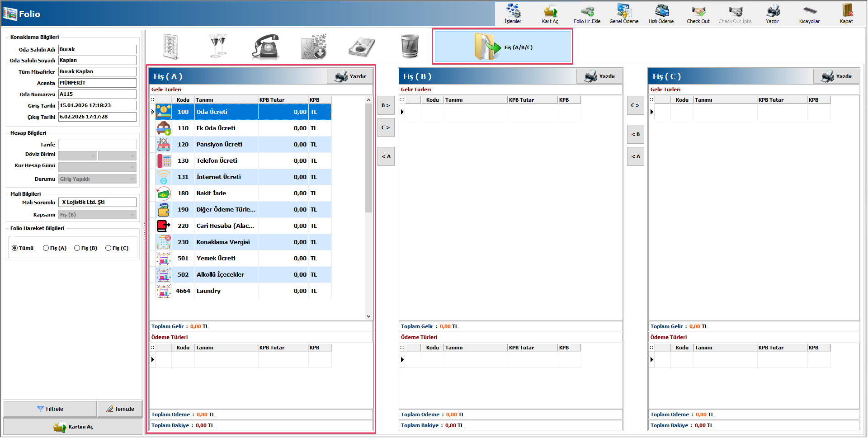Click Yazdır in the Fiş (B) panel
The height and width of the screenshot is (438, 868).
tap(600, 76)
